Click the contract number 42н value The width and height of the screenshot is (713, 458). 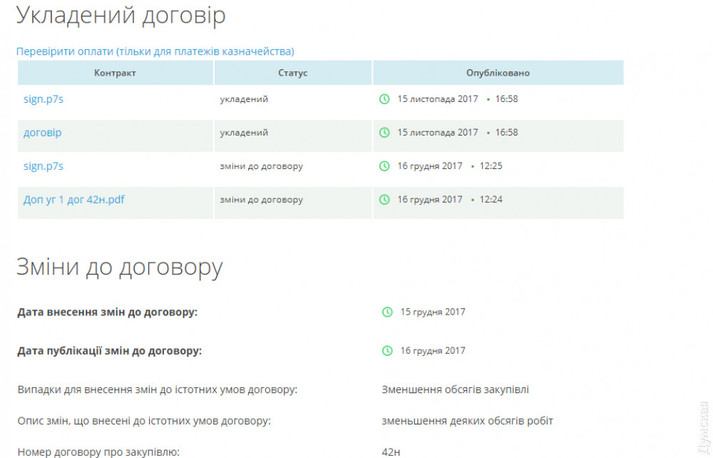pos(391,452)
